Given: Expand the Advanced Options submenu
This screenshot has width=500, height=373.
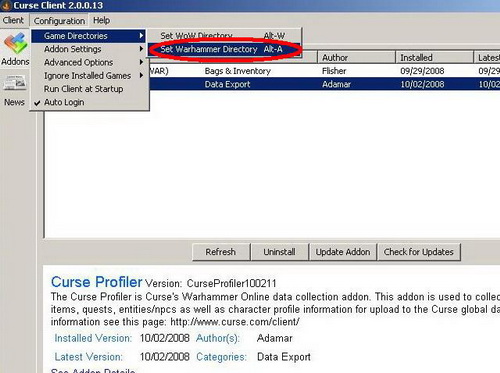Looking at the screenshot, I should pos(88,62).
